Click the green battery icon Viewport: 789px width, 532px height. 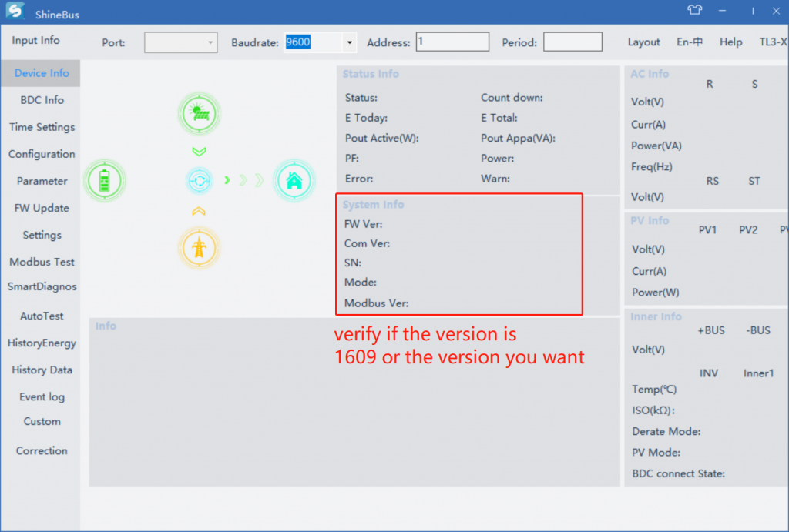(x=105, y=180)
